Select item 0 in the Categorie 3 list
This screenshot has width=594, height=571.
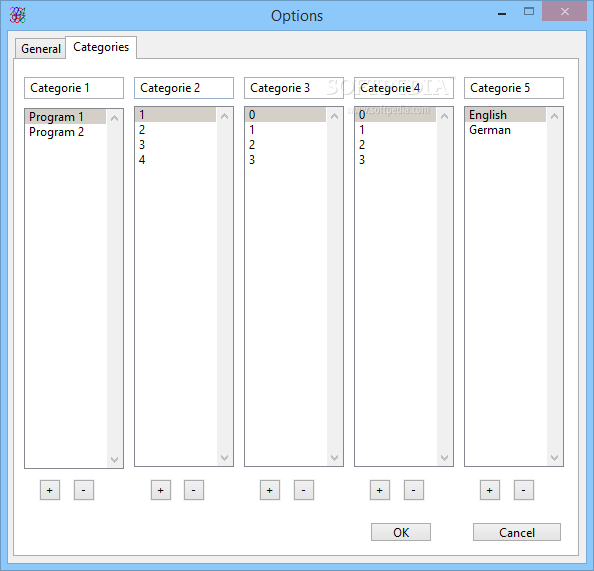coord(285,115)
